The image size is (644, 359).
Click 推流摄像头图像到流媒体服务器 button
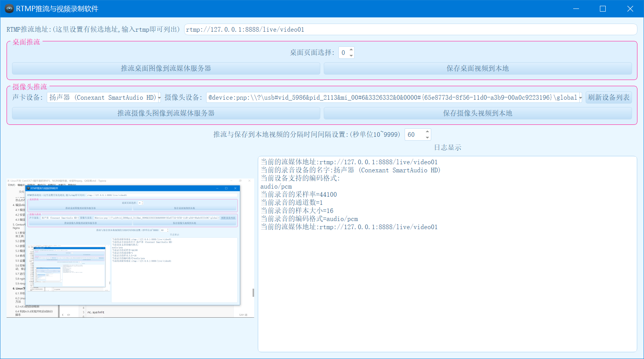click(166, 113)
